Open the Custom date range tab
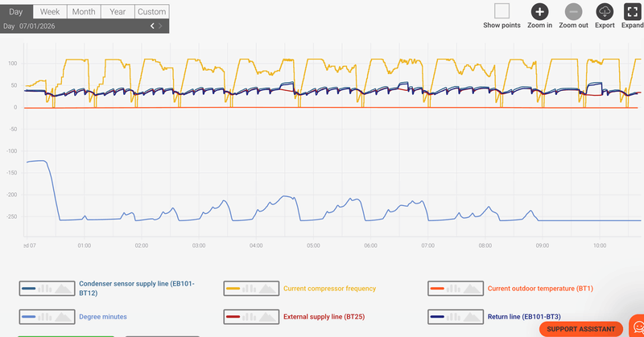Image resolution: width=644 pixels, height=337 pixels. pyautogui.click(x=151, y=11)
